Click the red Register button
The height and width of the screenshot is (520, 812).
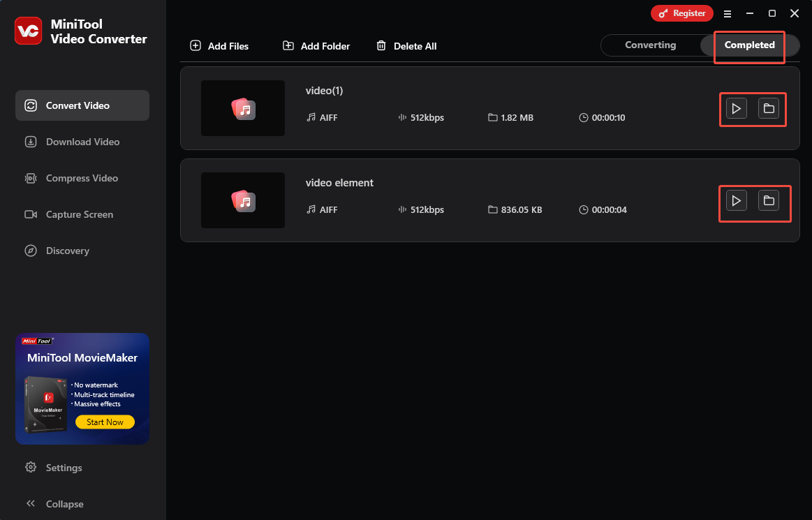(x=682, y=13)
